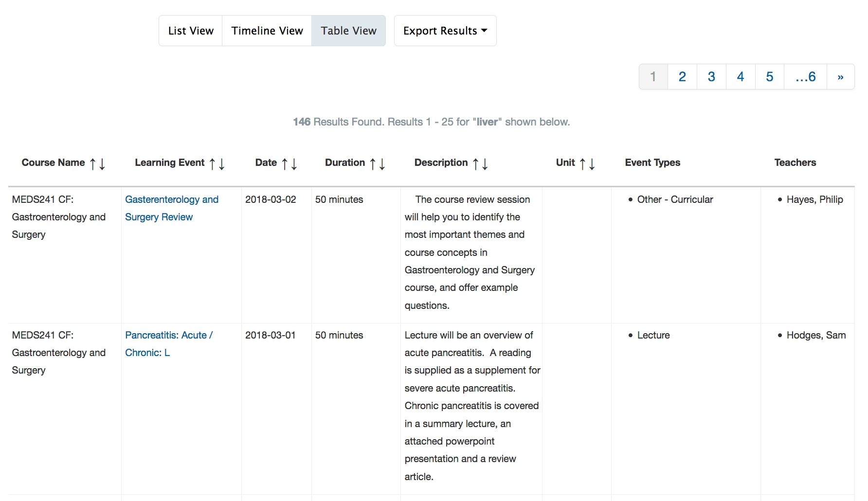This screenshot has width=868, height=501.
Task: Sort Duration ascending with up arrow
Action: tap(373, 164)
